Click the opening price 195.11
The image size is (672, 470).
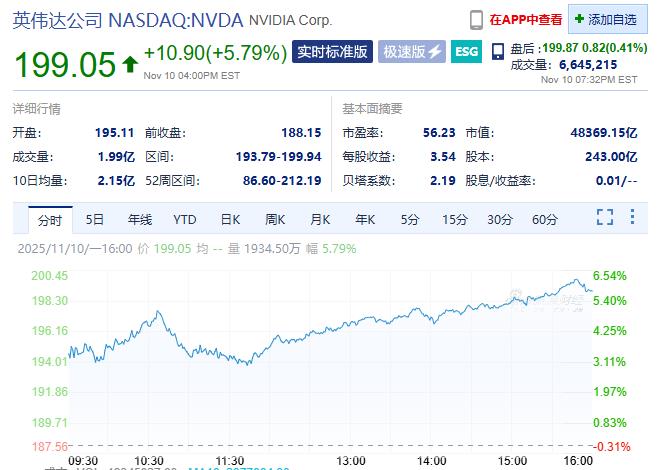114,133
